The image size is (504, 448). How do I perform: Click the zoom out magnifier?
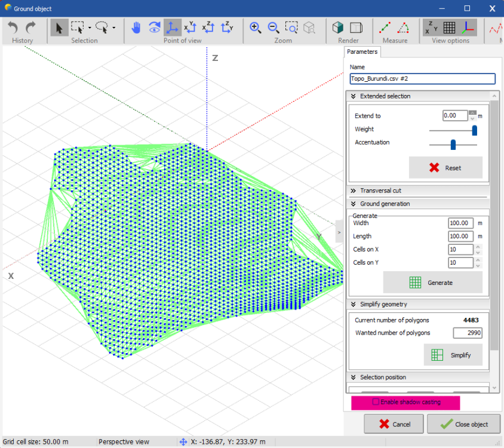(x=273, y=27)
